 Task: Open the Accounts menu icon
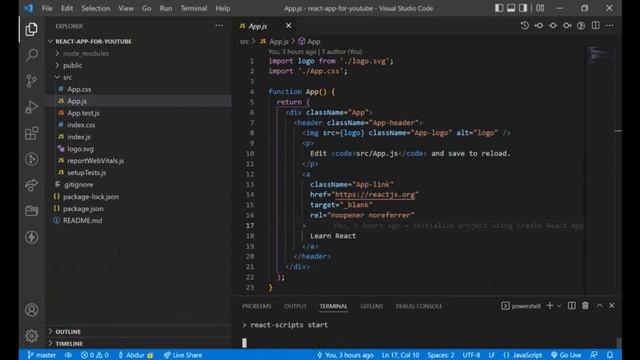pos(31,310)
